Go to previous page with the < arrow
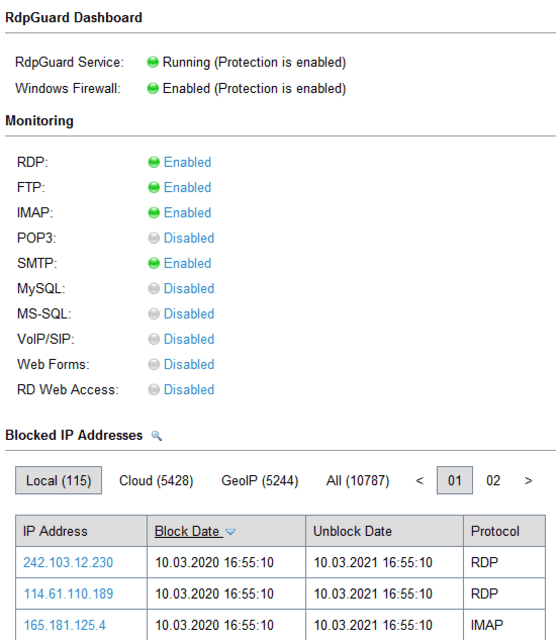560x640 pixels. coord(419,480)
